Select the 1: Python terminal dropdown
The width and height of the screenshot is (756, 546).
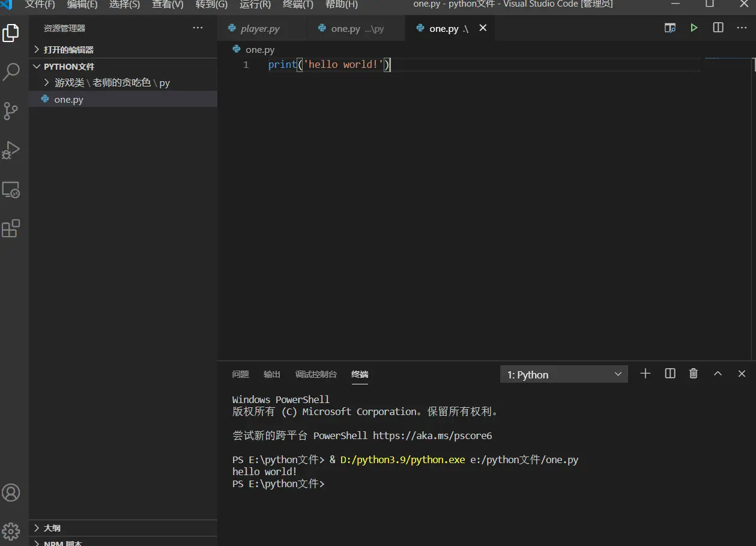click(564, 374)
